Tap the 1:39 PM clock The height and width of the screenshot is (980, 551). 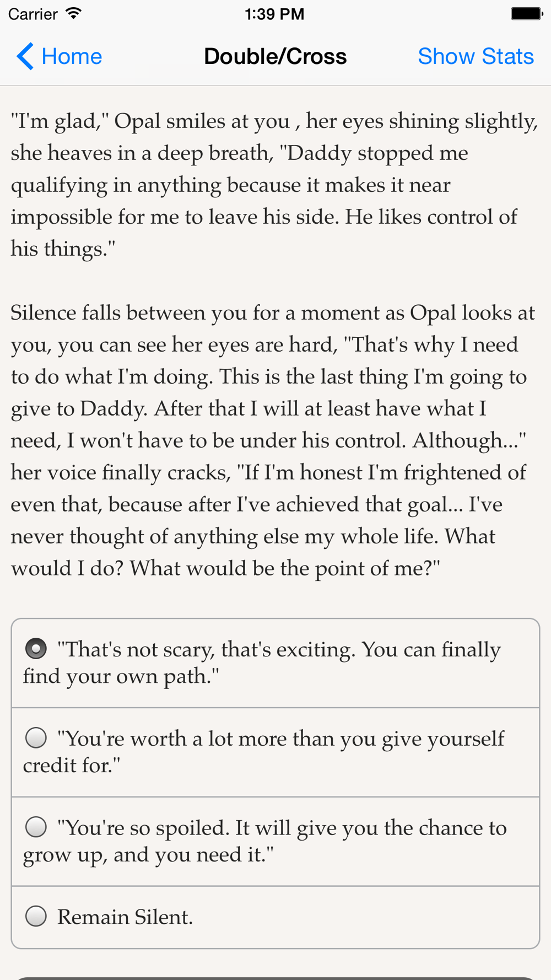[274, 14]
